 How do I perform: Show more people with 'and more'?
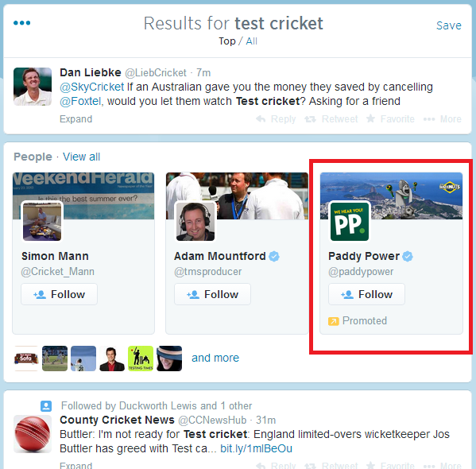[x=215, y=358]
